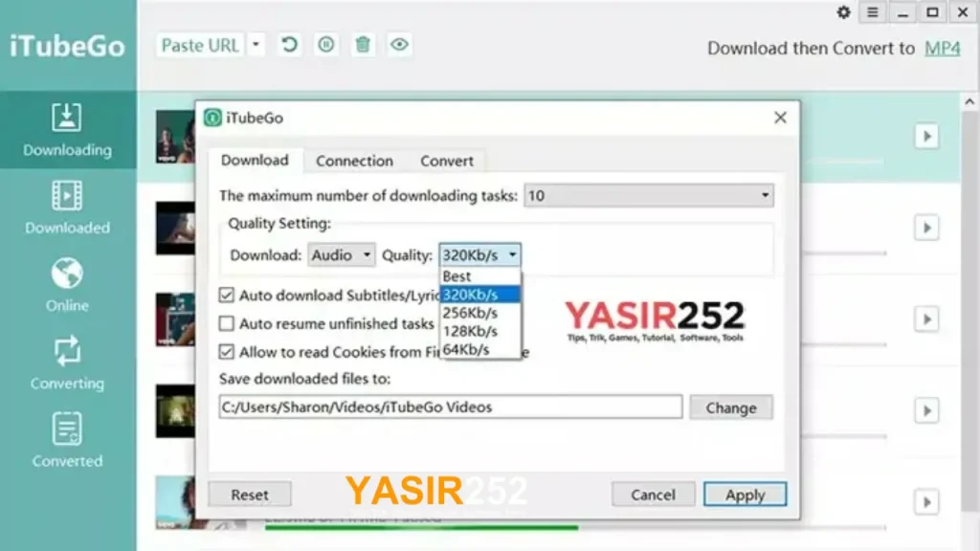Switch to the Download tab
This screenshot has height=551, width=980.
pos(255,161)
